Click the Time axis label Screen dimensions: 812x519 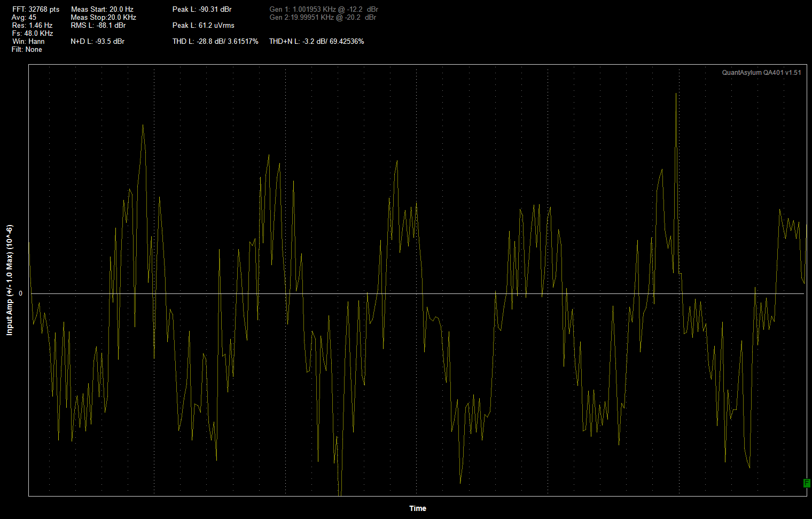point(418,508)
